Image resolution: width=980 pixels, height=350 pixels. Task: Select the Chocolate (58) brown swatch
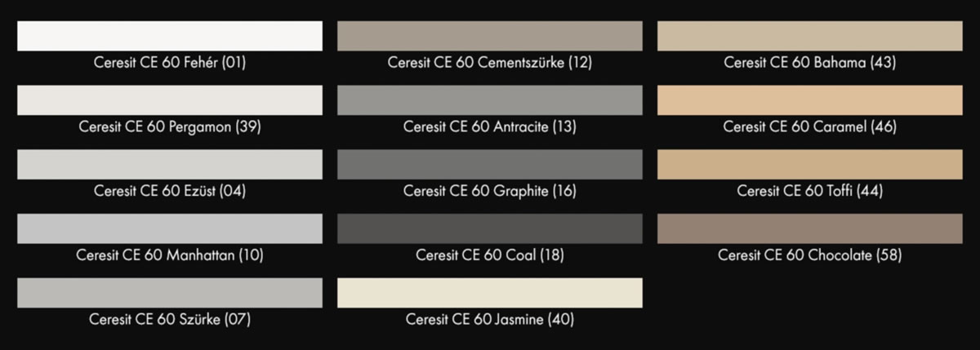click(810, 228)
